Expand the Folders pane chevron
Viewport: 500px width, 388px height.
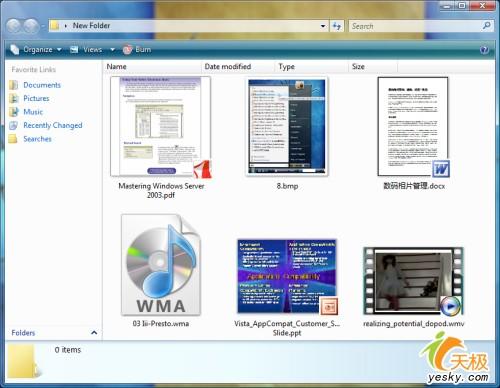[94, 332]
